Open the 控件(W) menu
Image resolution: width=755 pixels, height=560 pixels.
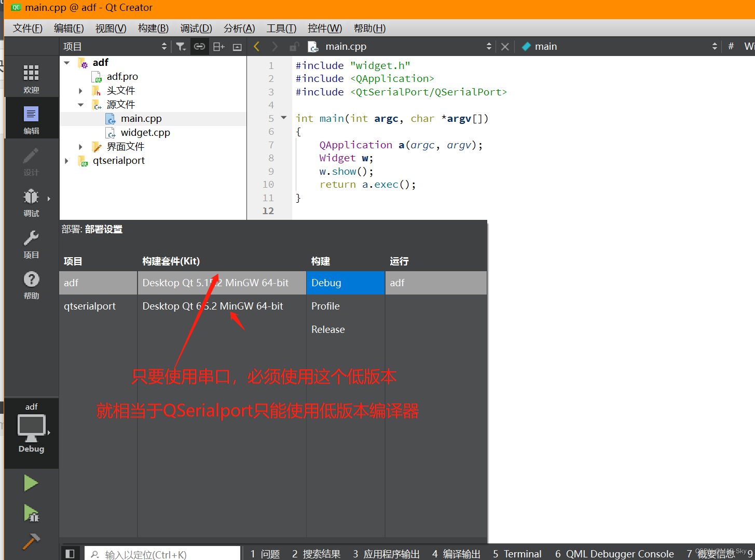point(325,29)
